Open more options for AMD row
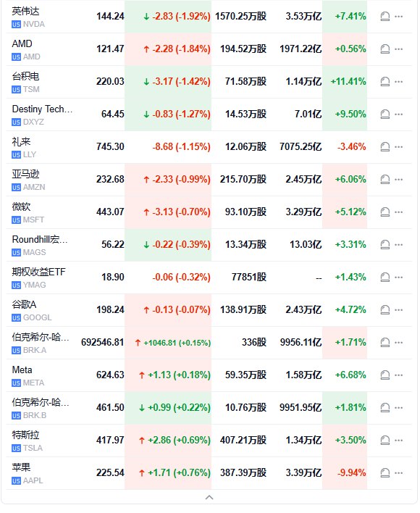Screen dimensions: 420x513 tap(399, 49)
